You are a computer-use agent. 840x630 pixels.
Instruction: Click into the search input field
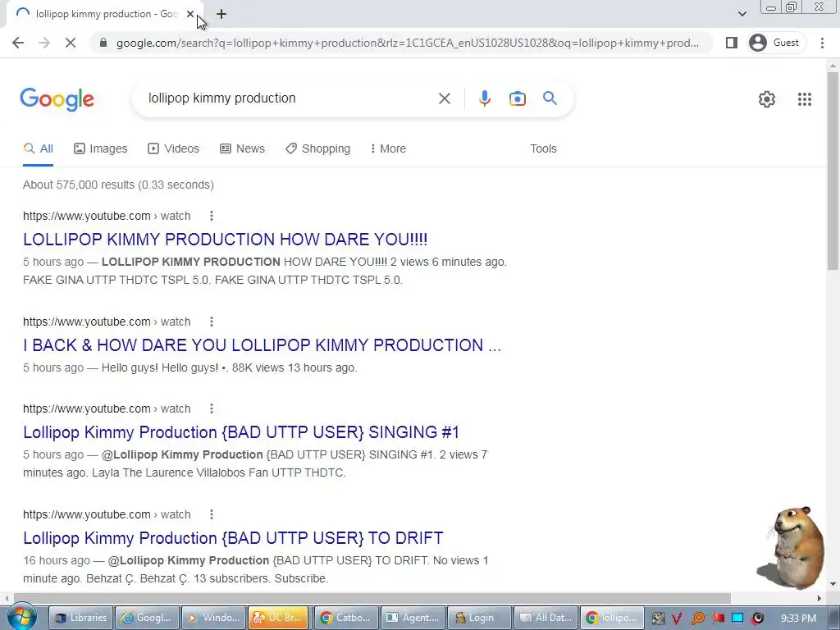tap(290, 98)
